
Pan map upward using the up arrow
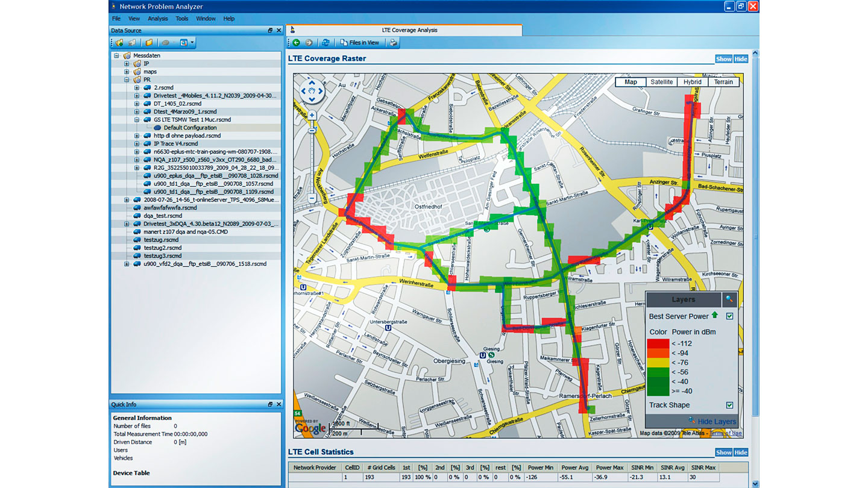pos(312,84)
